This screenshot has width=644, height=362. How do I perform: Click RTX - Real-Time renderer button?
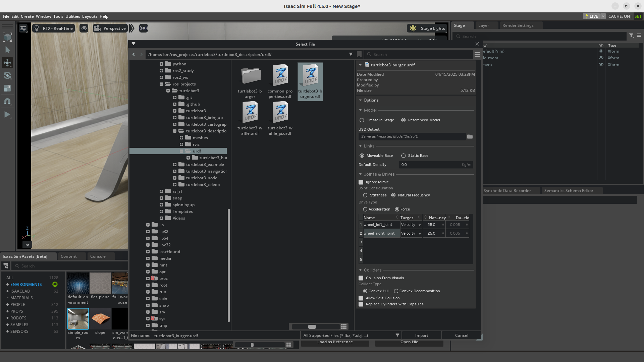click(x=53, y=28)
